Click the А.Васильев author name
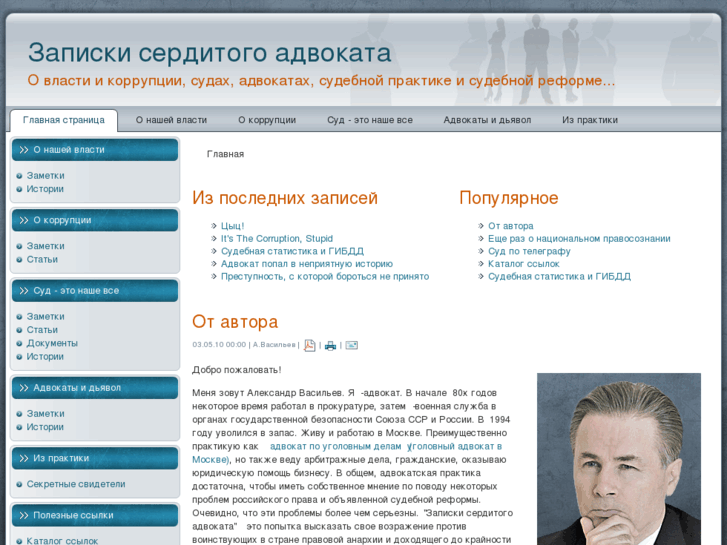727x545 pixels. (x=274, y=345)
